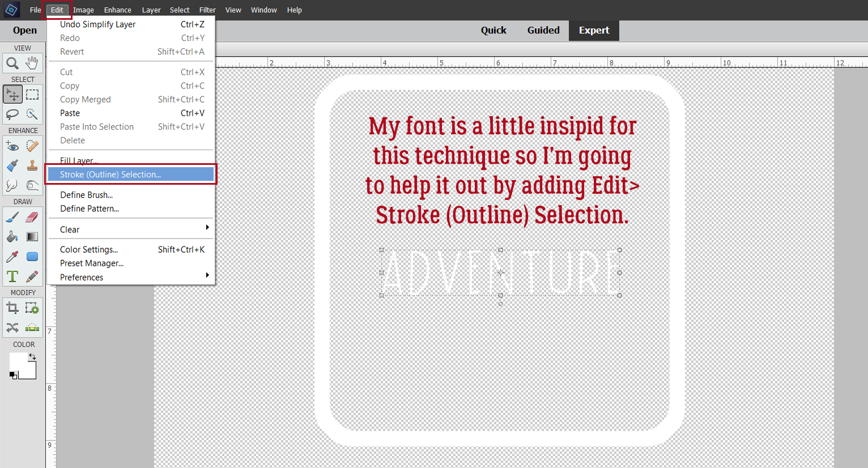Switch to Quick edit mode
Image resolution: width=868 pixels, height=468 pixels.
coord(493,31)
